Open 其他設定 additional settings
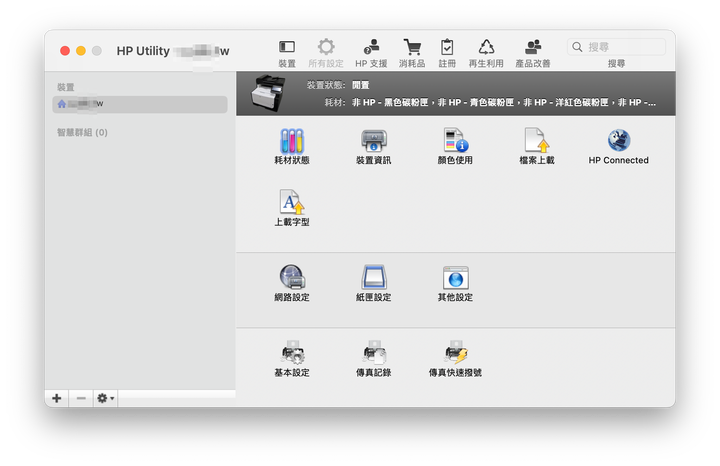Image resolution: width=720 pixels, height=466 pixels. tap(455, 283)
